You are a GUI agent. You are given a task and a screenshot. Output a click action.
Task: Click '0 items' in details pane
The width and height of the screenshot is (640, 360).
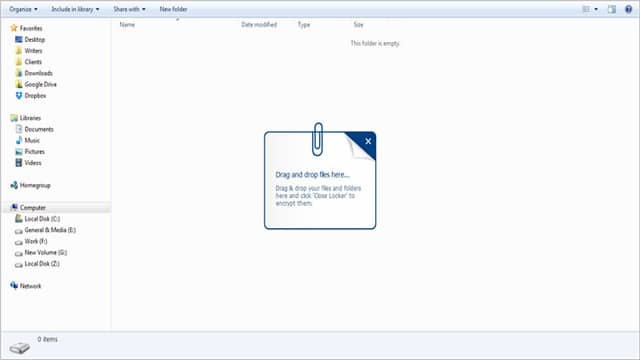tap(48, 339)
